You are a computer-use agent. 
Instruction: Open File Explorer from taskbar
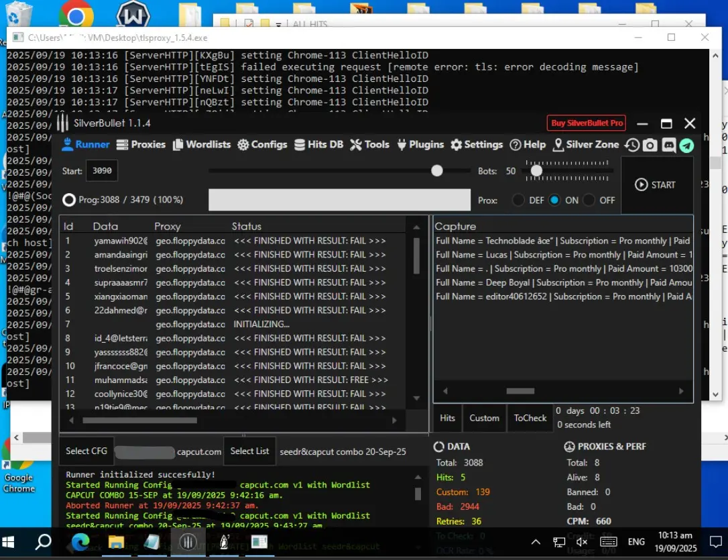click(116, 542)
